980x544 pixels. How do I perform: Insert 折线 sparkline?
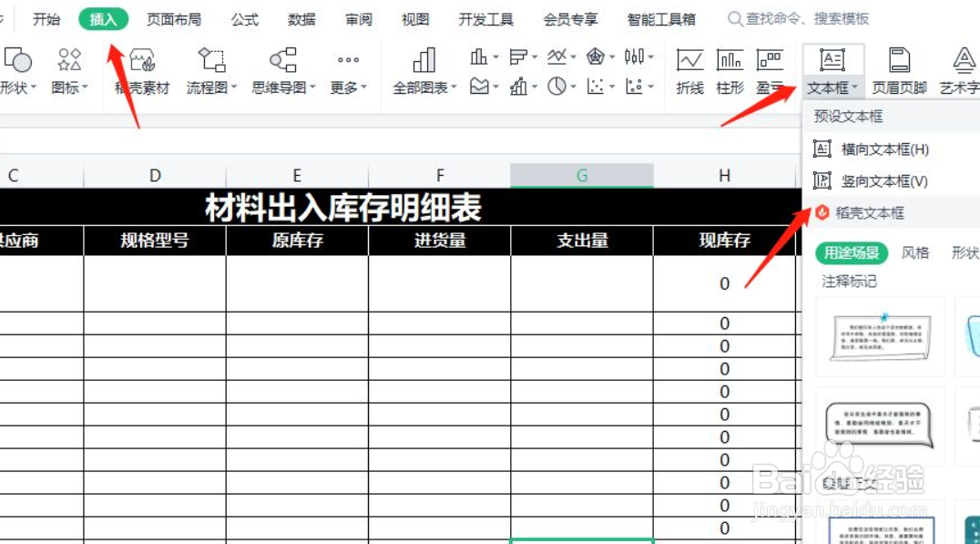click(690, 70)
